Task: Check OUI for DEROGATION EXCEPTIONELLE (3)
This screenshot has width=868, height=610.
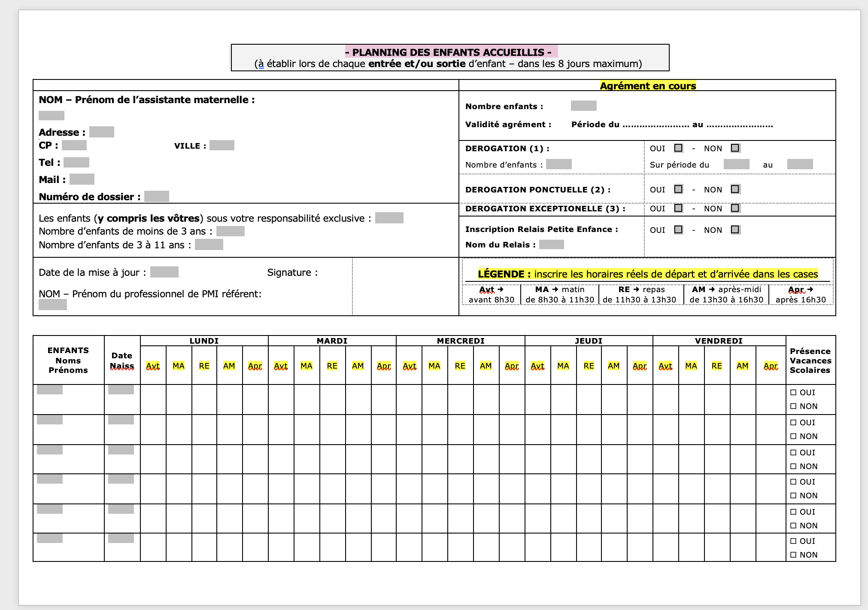Action: coord(678,208)
